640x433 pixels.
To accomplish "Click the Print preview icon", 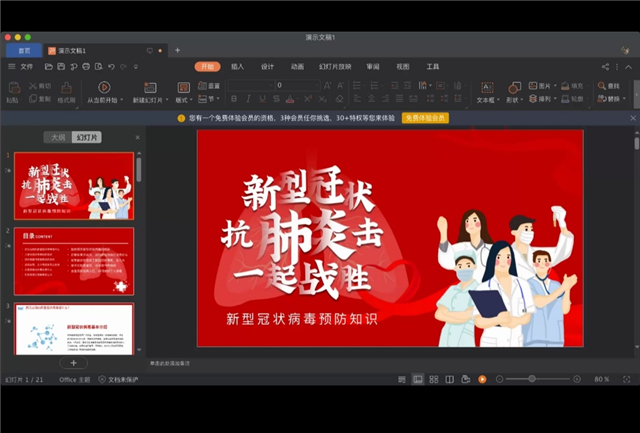I will click(x=98, y=67).
